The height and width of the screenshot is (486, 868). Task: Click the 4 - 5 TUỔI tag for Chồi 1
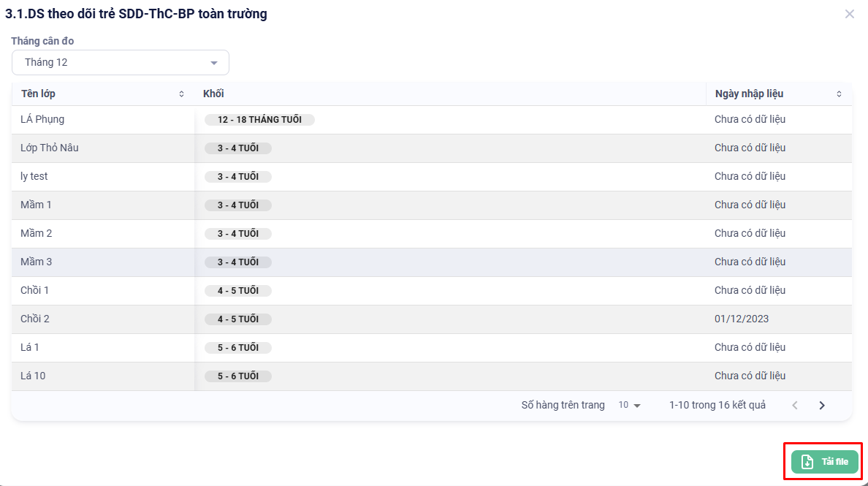click(238, 291)
